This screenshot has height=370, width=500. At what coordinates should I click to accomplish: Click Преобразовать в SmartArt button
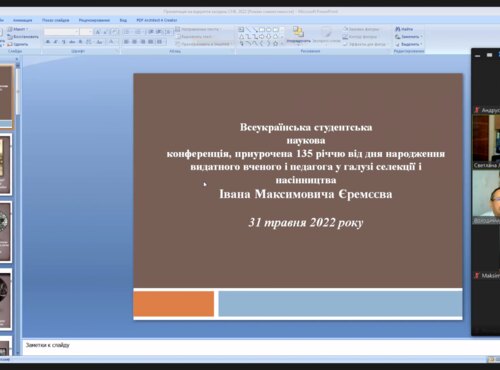(x=204, y=44)
